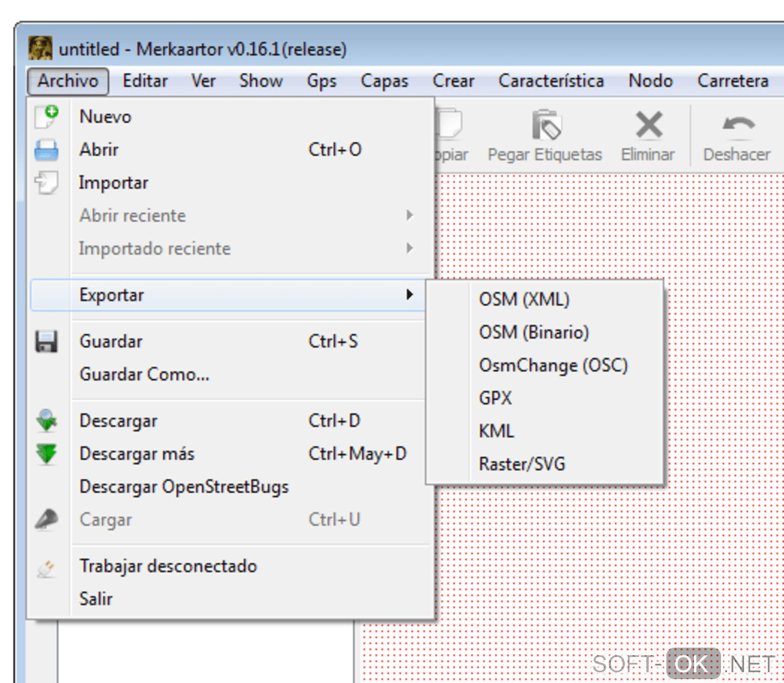Click the Abrir folder icon
This screenshot has height=683, width=784.
tap(46, 150)
